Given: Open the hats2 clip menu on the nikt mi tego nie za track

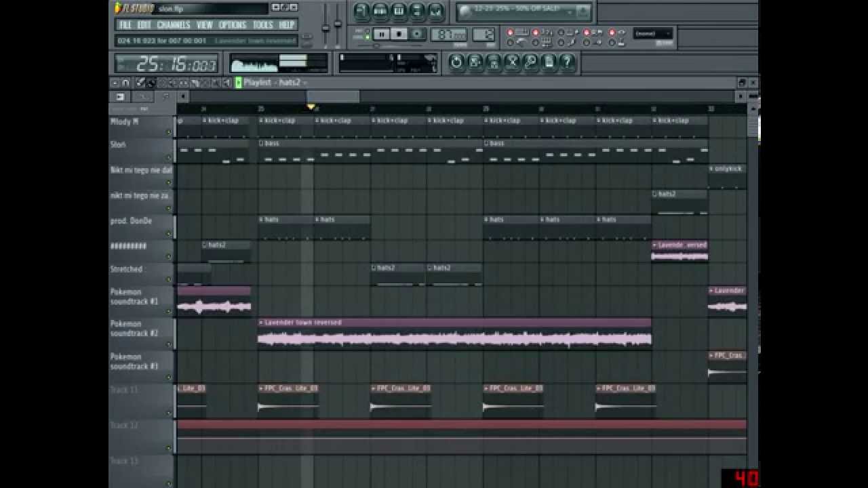Looking at the screenshot, I should coord(655,194).
